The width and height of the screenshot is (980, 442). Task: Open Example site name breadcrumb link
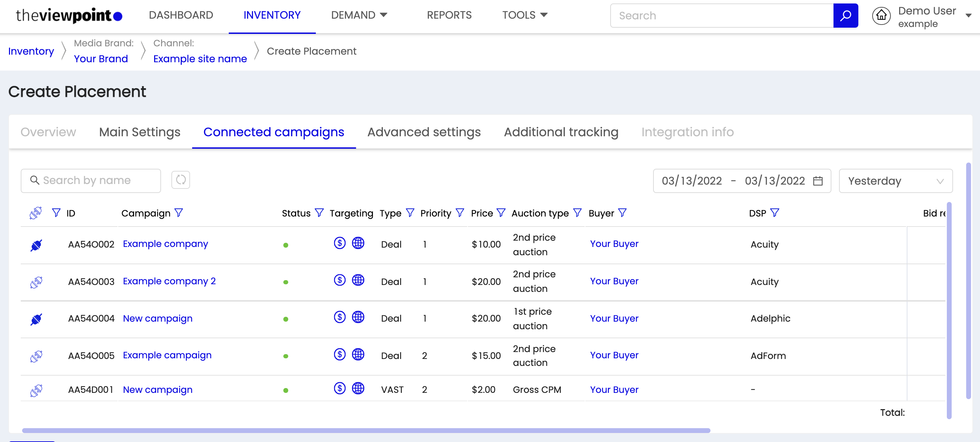pyautogui.click(x=200, y=59)
